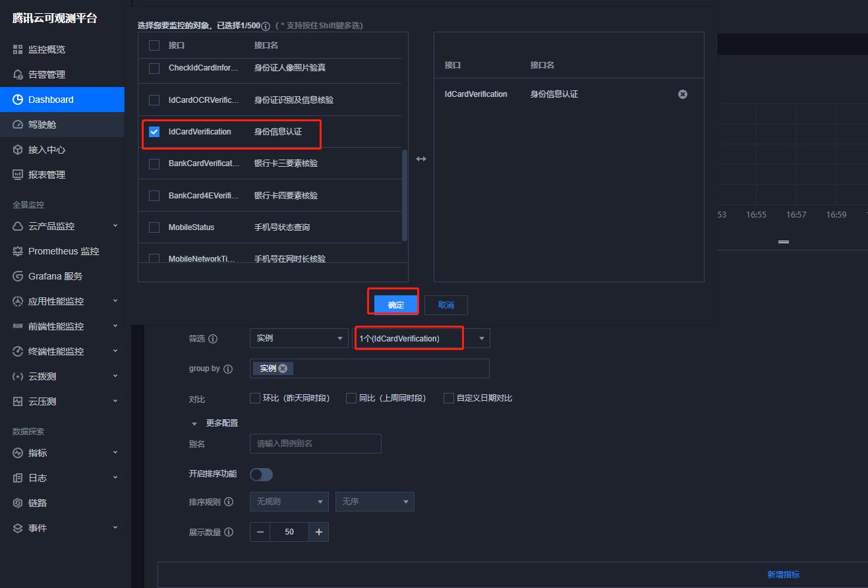The image size is (868, 588).
Task: Open 接入中心 from the sidebar
Action: pyautogui.click(x=62, y=150)
